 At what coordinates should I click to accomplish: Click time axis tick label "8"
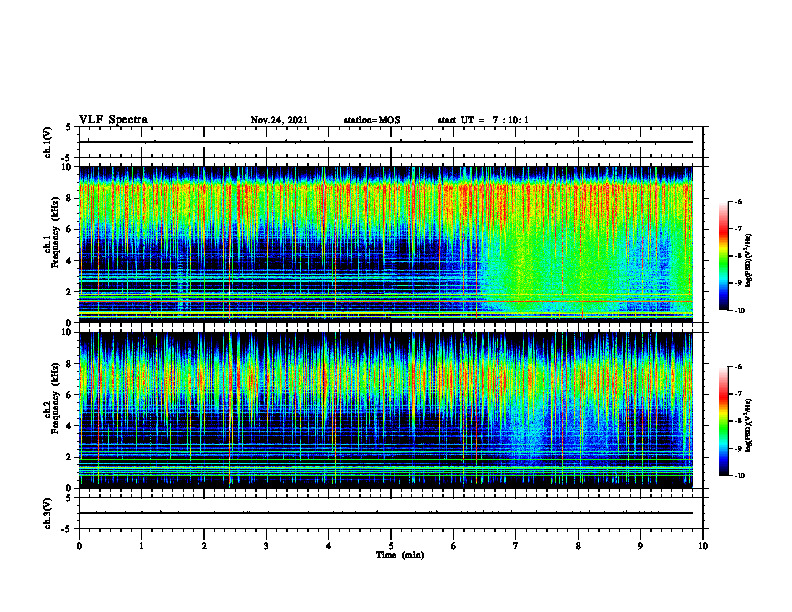[578, 546]
